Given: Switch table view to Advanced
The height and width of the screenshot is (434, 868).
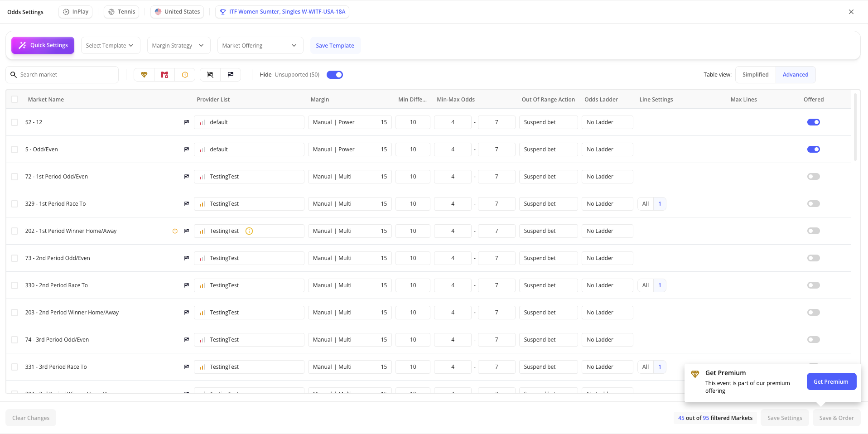Looking at the screenshot, I should 796,75.
